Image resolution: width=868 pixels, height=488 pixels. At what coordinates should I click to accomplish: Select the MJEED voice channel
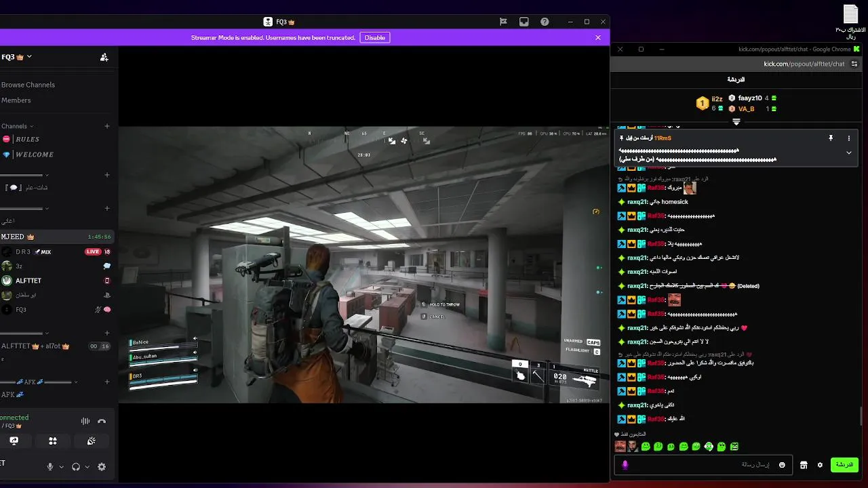coord(56,237)
